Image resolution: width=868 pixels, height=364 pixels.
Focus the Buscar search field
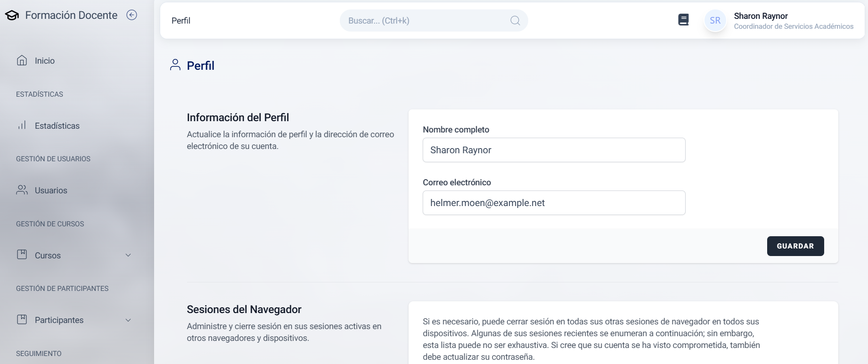[x=424, y=21]
